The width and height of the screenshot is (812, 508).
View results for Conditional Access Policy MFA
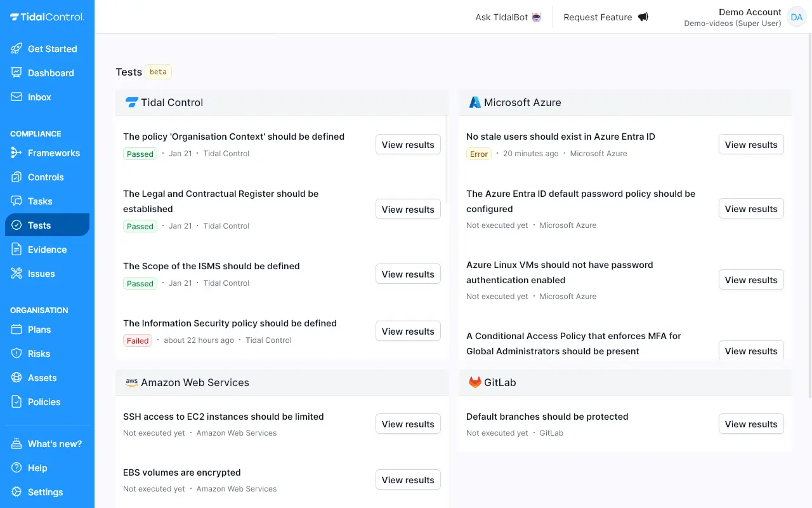(x=751, y=351)
